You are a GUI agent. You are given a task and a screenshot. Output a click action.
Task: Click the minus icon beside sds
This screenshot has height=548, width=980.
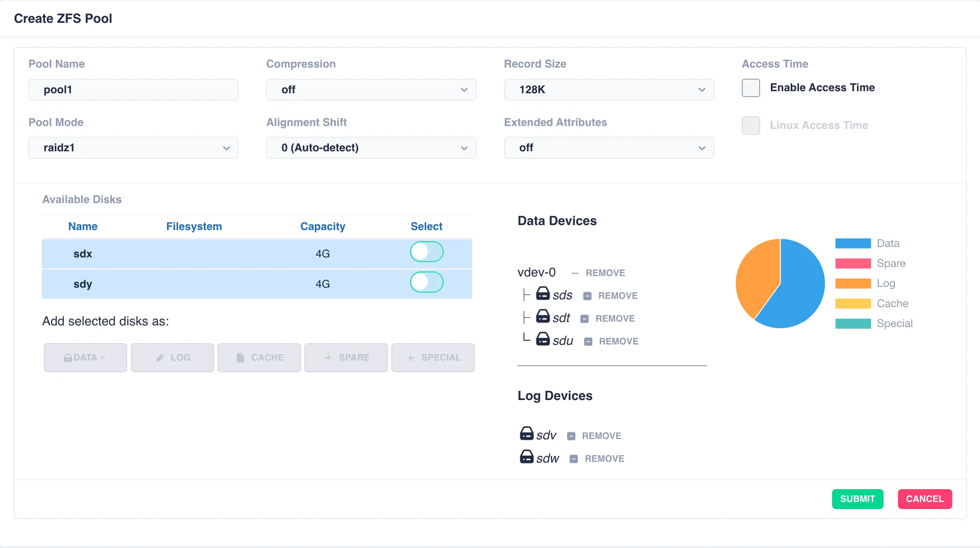click(587, 296)
